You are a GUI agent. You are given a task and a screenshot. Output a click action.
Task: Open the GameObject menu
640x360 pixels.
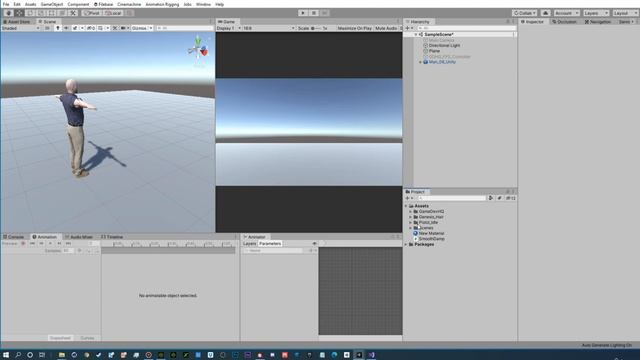52,4
